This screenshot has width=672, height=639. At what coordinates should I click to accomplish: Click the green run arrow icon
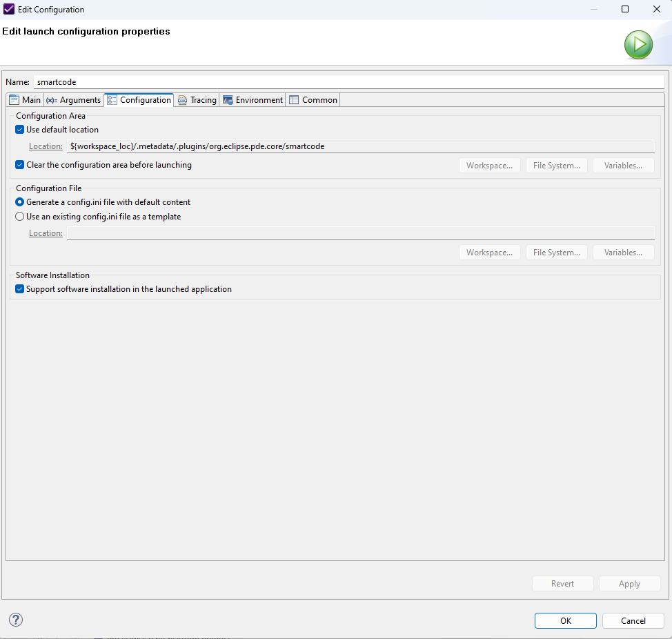638,45
